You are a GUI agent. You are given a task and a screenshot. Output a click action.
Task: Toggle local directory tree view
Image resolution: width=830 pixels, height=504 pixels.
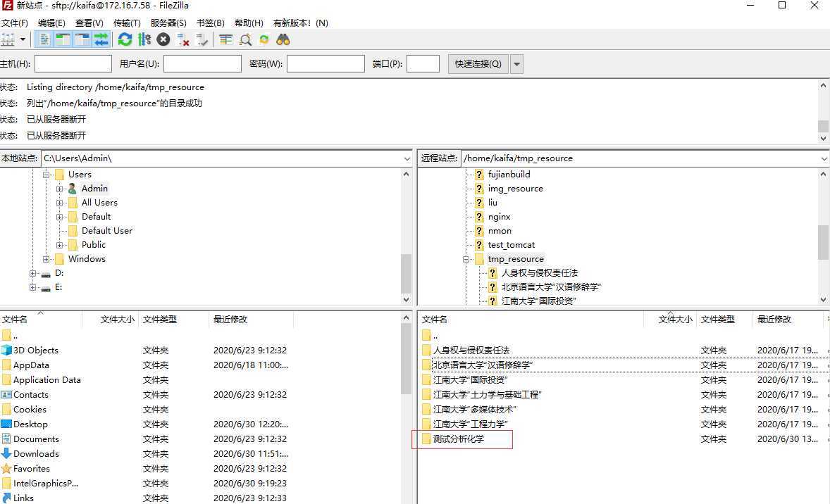[63, 39]
